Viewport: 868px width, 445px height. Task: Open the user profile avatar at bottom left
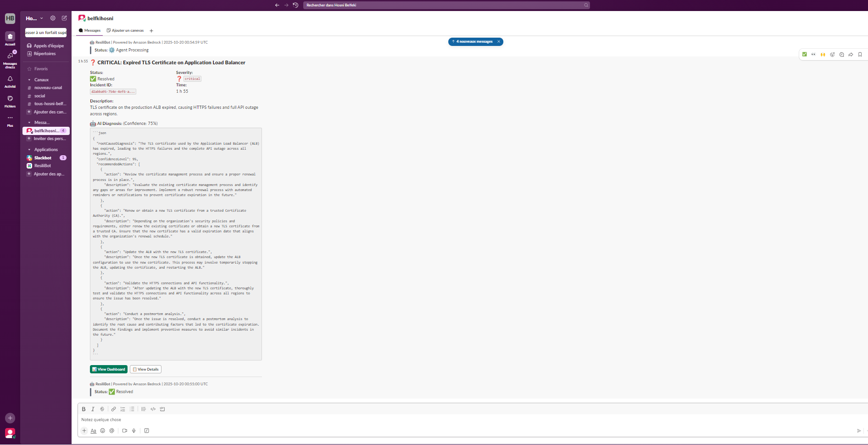pos(10,433)
